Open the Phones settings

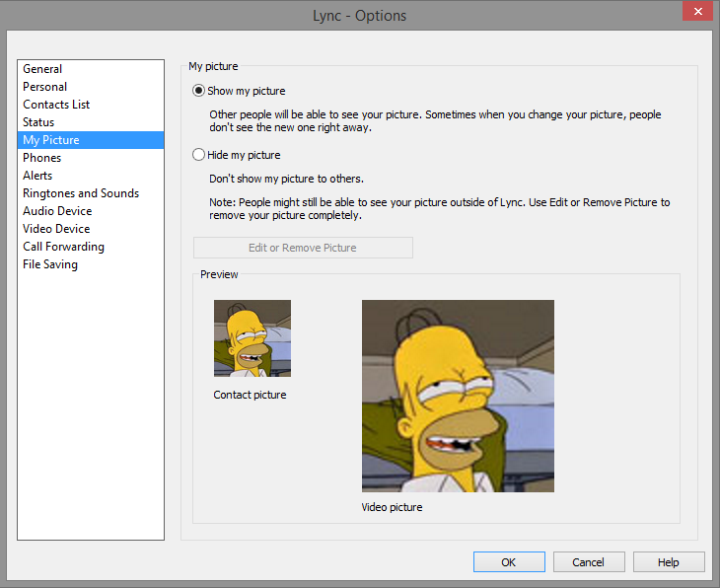pos(91,158)
